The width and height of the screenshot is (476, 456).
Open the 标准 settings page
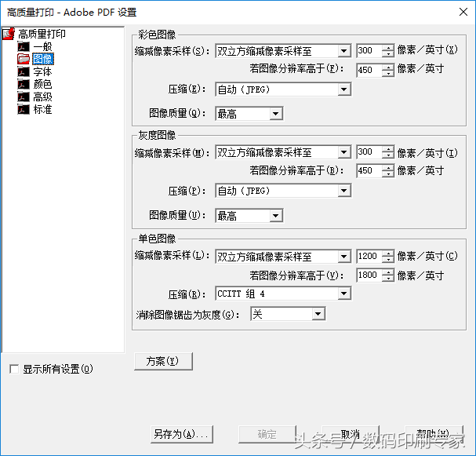[x=43, y=109]
